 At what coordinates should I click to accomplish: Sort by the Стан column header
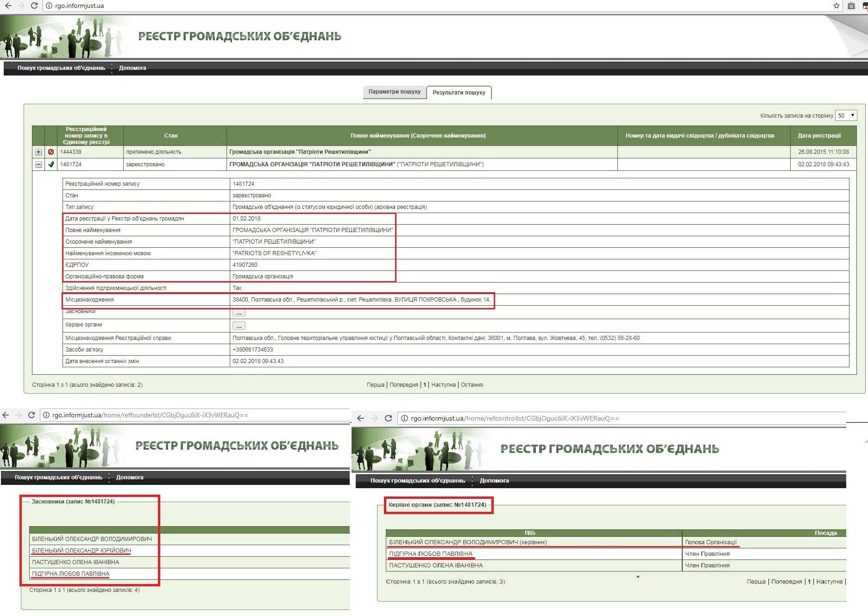(x=171, y=136)
